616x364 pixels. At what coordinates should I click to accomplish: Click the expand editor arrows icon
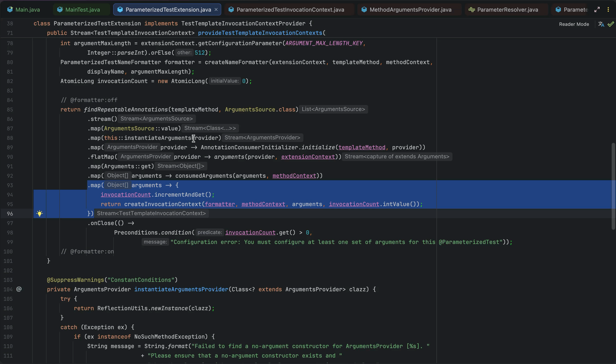[597, 9]
